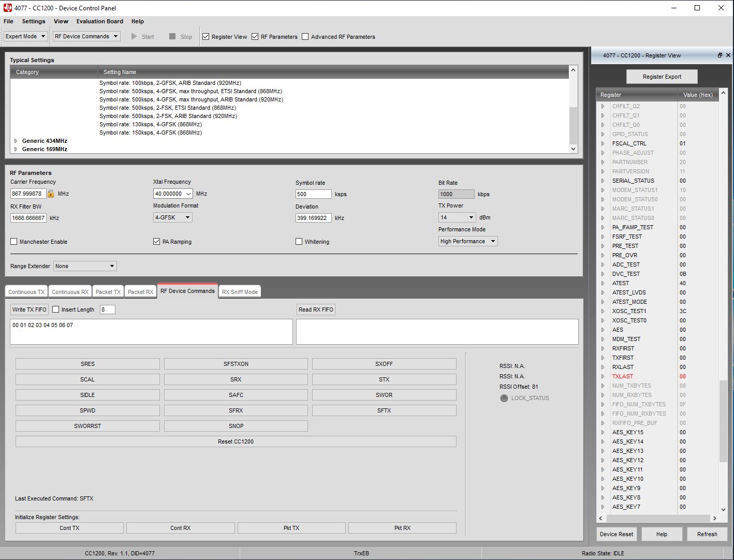Open the File menu

[x=8, y=21]
